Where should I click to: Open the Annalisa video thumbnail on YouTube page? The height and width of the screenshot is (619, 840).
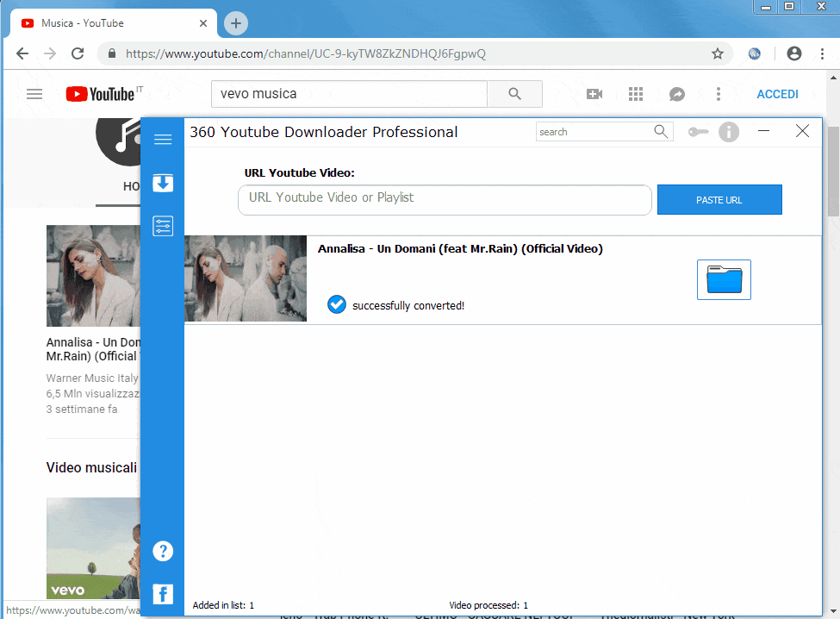point(93,276)
